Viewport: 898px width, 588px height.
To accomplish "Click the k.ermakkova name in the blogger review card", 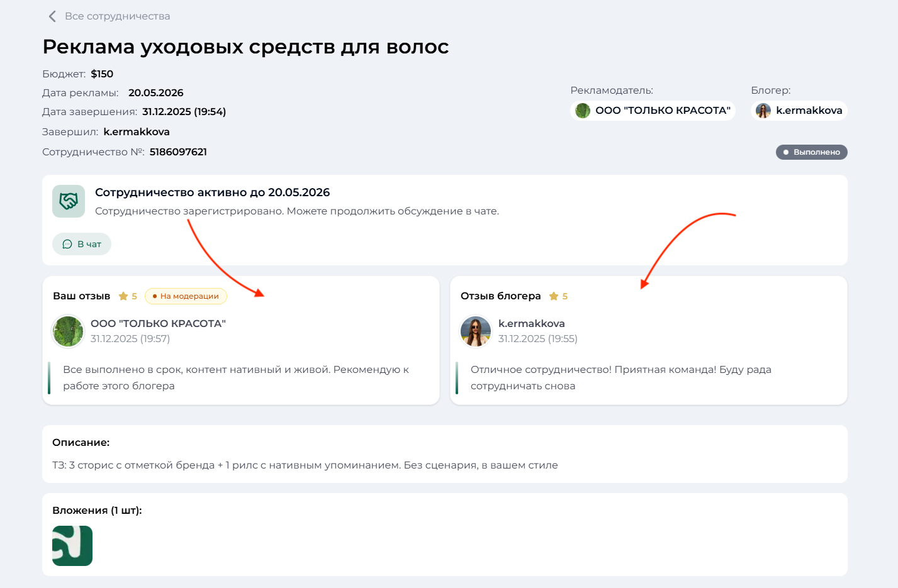I will [532, 323].
